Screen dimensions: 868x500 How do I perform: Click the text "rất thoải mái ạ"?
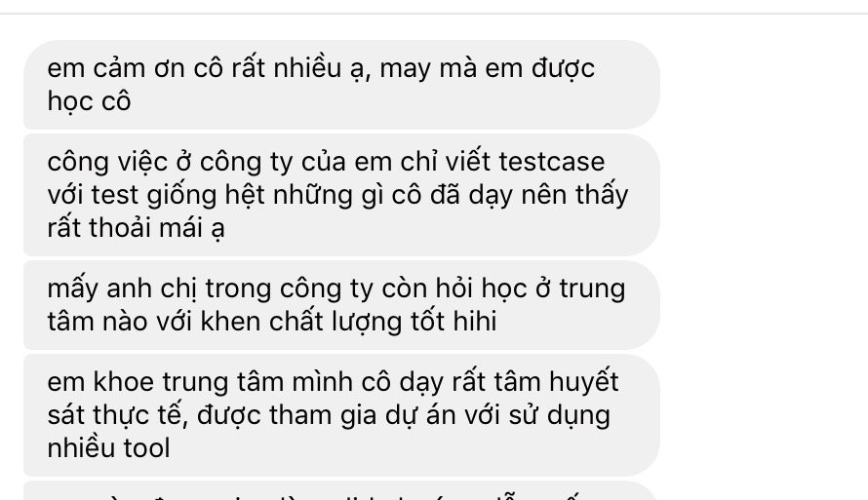tap(137, 228)
